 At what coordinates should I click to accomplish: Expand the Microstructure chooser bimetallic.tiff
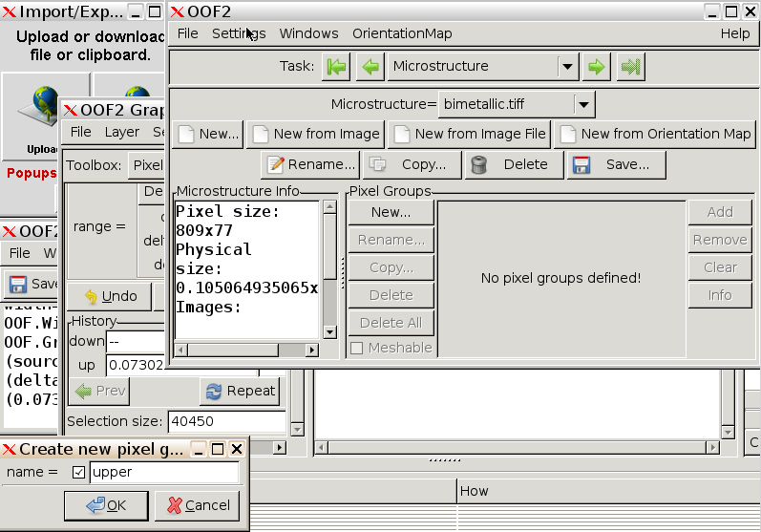point(583,104)
